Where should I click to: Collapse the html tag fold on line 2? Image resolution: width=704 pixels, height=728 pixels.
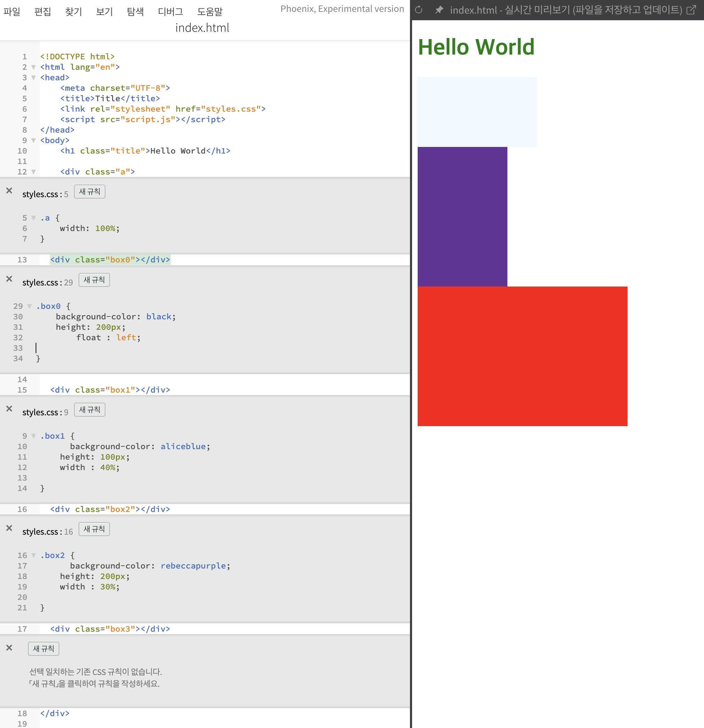point(34,67)
